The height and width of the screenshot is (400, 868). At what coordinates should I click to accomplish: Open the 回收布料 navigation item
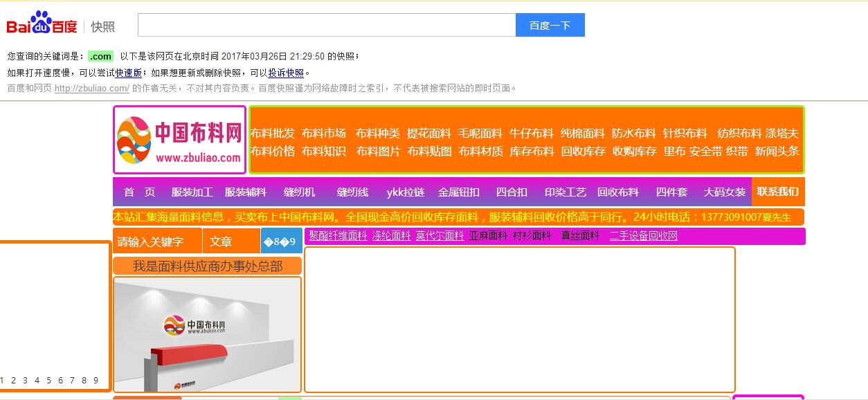617,192
